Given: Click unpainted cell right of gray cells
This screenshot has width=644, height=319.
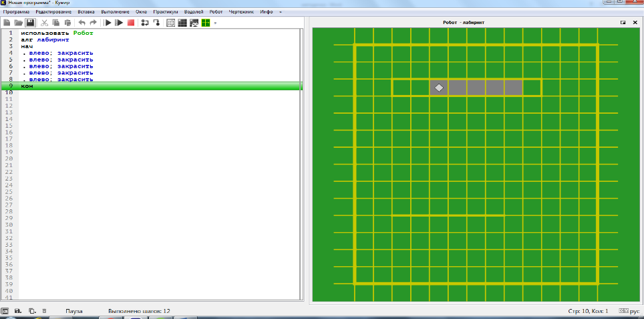Looking at the screenshot, I should [532, 88].
